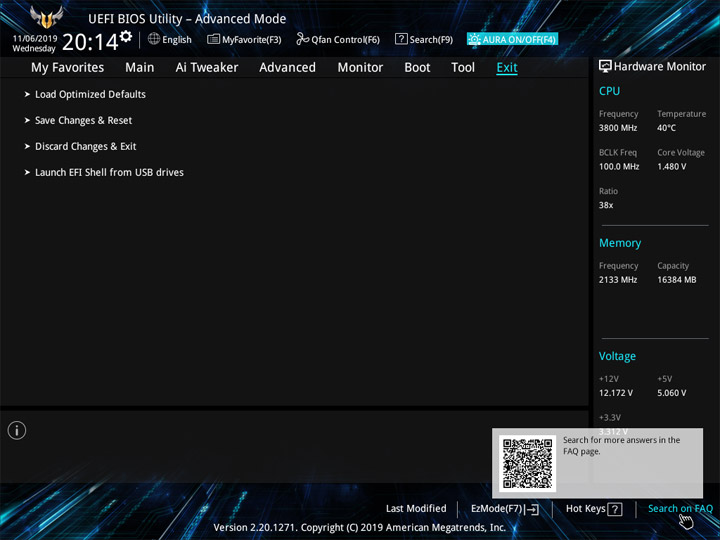Open Qfan Control(F6)
720x540 pixels.
pos(338,39)
